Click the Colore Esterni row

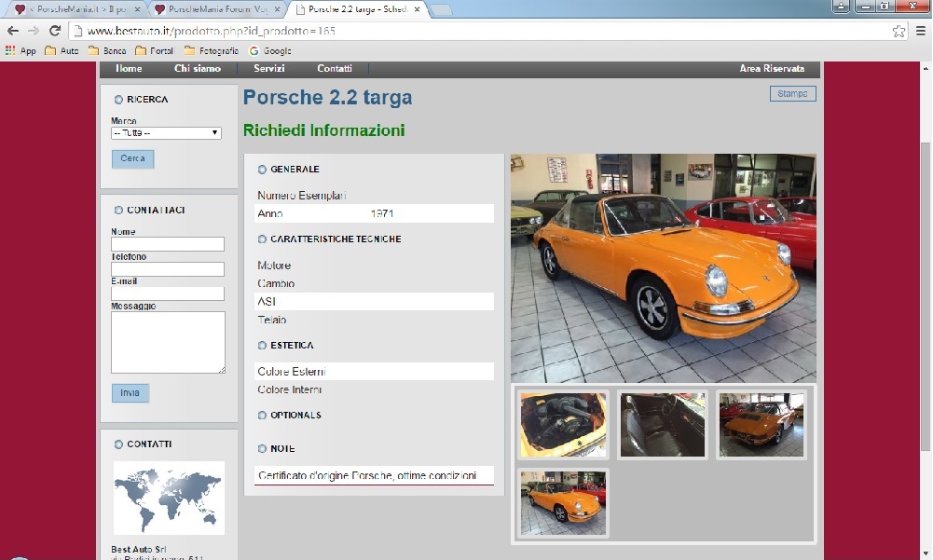click(x=375, y=372)
